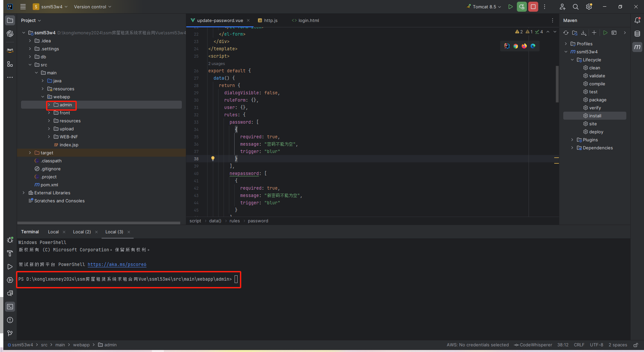Toggle the Maven tool window button
Screen dimensions: 644x352
coord(637,47)
